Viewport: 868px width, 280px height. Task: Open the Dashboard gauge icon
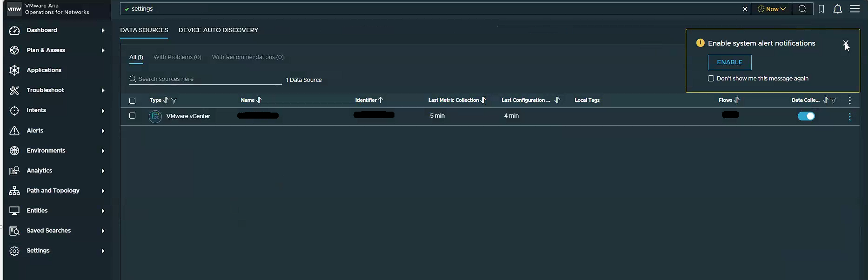pyautogui.click(x=14, y=30)
